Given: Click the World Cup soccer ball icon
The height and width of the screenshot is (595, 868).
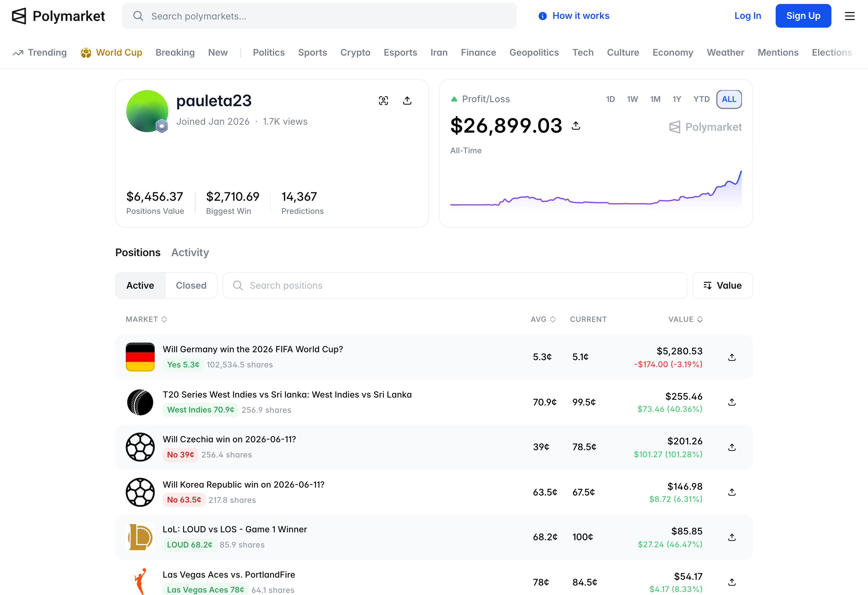Looking at the screenshot, I should (86, 53).
